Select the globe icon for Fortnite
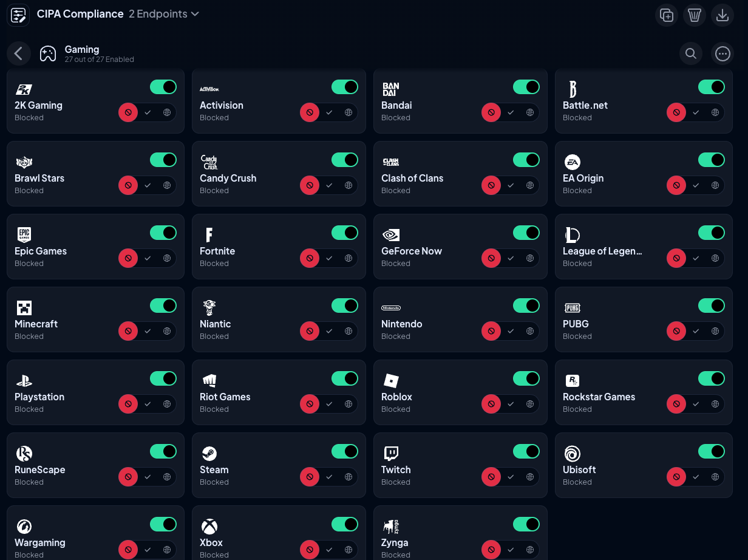This screenshot has width=748, height=560. coord(348,258)
